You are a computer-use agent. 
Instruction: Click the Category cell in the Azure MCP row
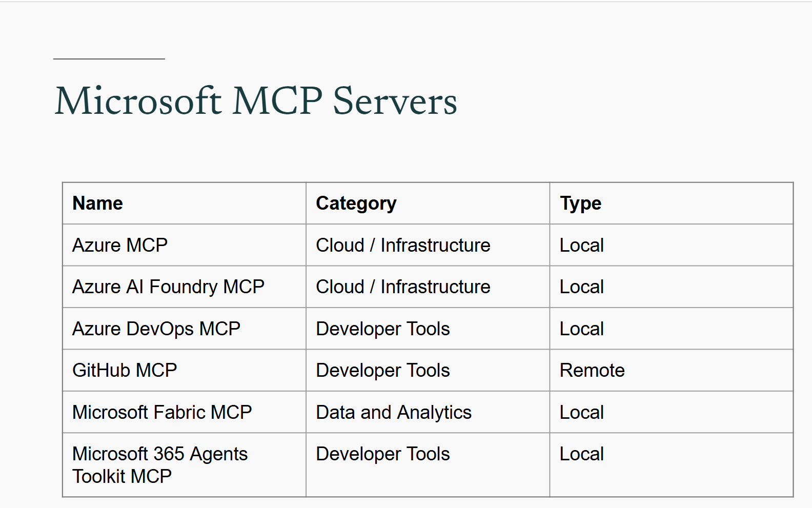click(x=403, y=245)
